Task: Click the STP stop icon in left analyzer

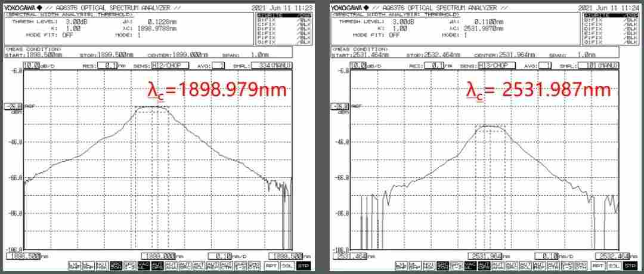Action: click(x=303, y=265)
